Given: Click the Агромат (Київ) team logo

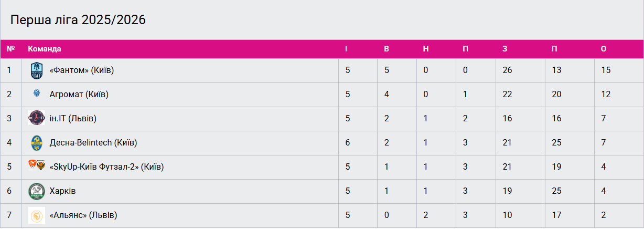Looking at the screenshot, I should click(36, 95).
